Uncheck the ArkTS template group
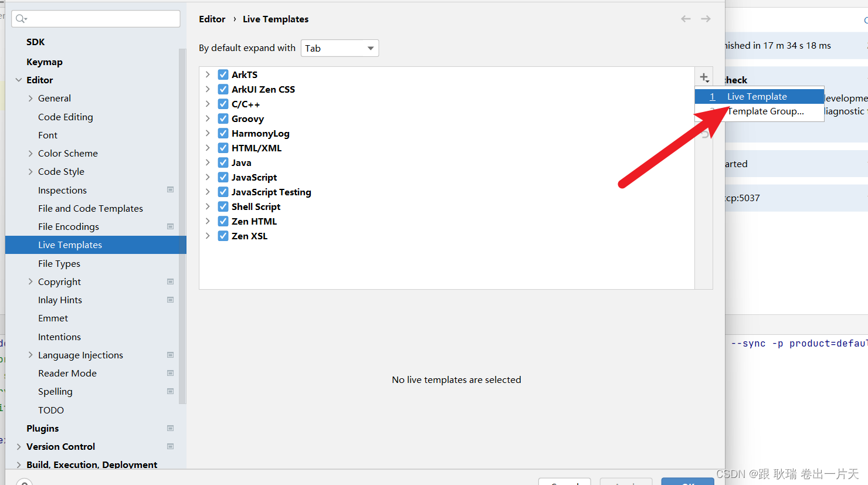Screen dimensions: 868x485 click(223, 74)
